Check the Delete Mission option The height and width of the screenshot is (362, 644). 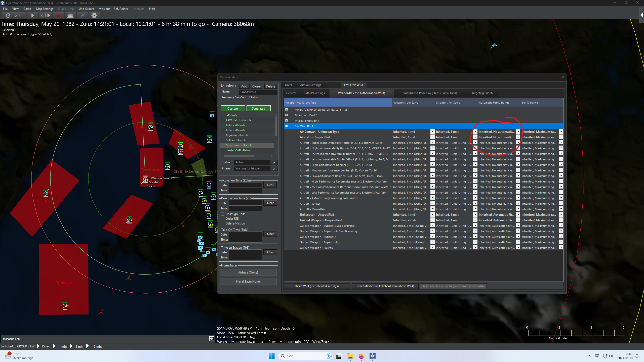[223, 223]
